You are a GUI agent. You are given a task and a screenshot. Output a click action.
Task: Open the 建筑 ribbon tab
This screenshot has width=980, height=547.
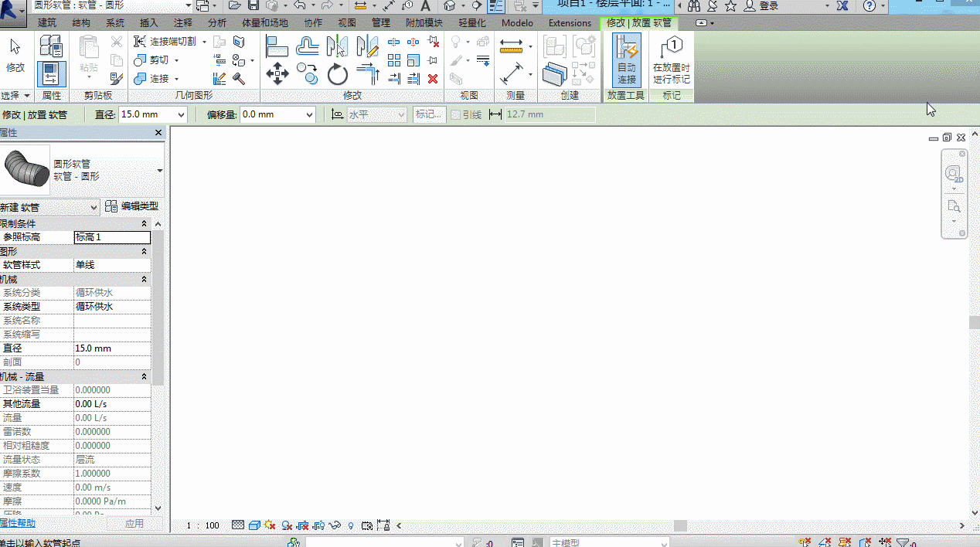point(47,23)
